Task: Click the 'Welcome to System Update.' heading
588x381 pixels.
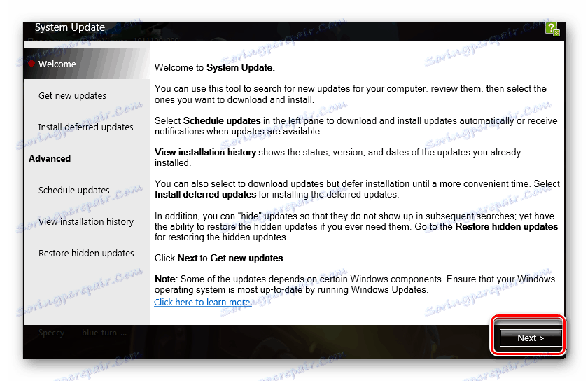Action: pyautogui.click(x=214, y=67)
